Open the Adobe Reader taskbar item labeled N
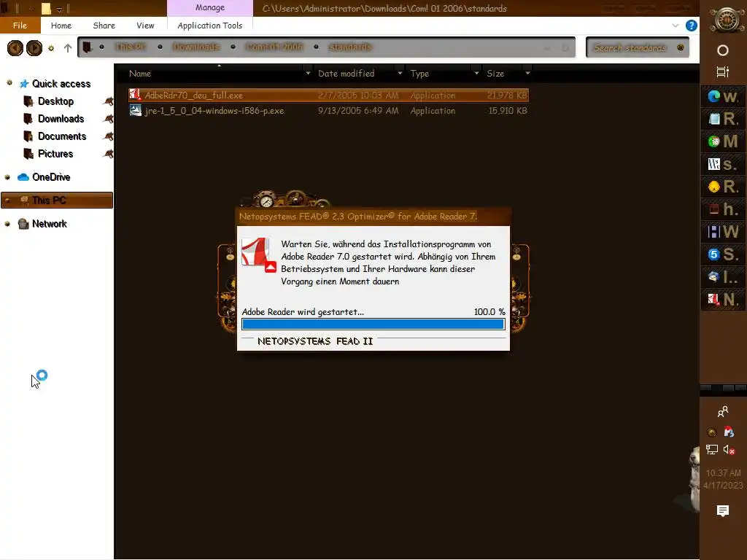Image resolution: width=747 pixels, height=560 pixels. pyautogui.click(x=723, y=300)
